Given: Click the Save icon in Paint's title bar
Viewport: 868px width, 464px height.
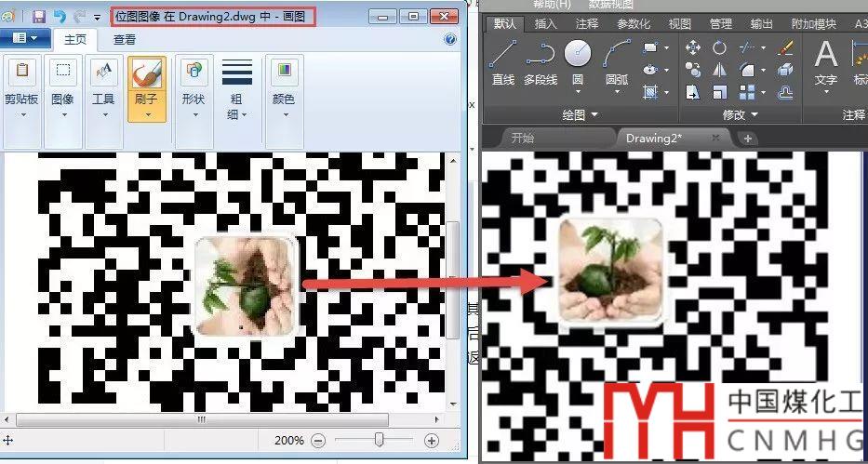Looking at the screenshot, I should [x=39, y=16].
